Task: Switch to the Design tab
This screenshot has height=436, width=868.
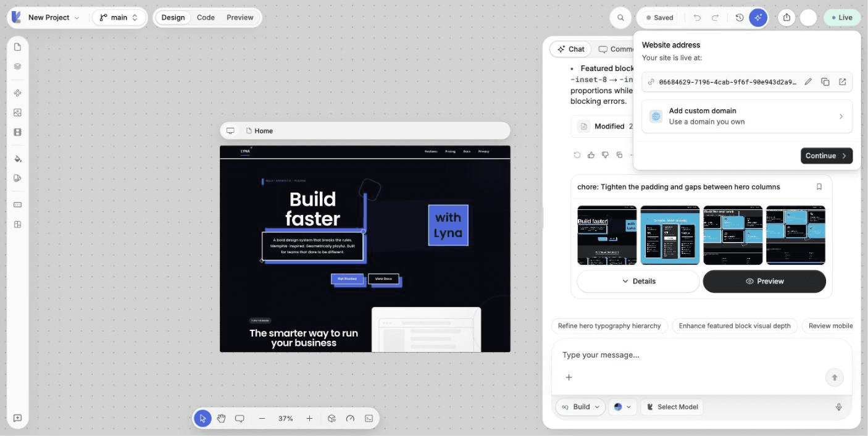Action: tap(173, 18)
